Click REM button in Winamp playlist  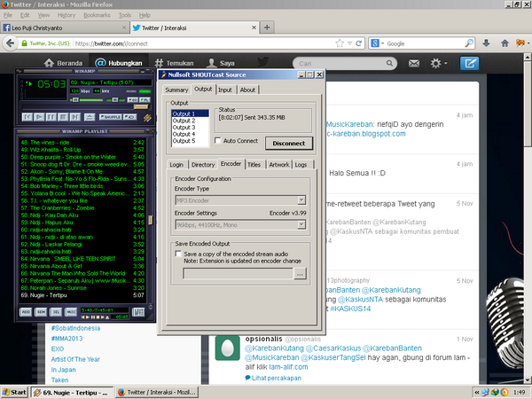click(x=41, y=312)
